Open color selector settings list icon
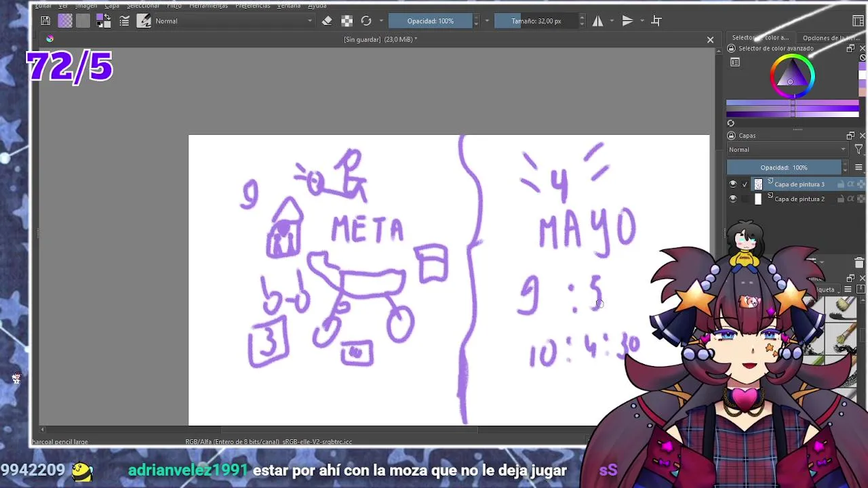 coord(735,62)
